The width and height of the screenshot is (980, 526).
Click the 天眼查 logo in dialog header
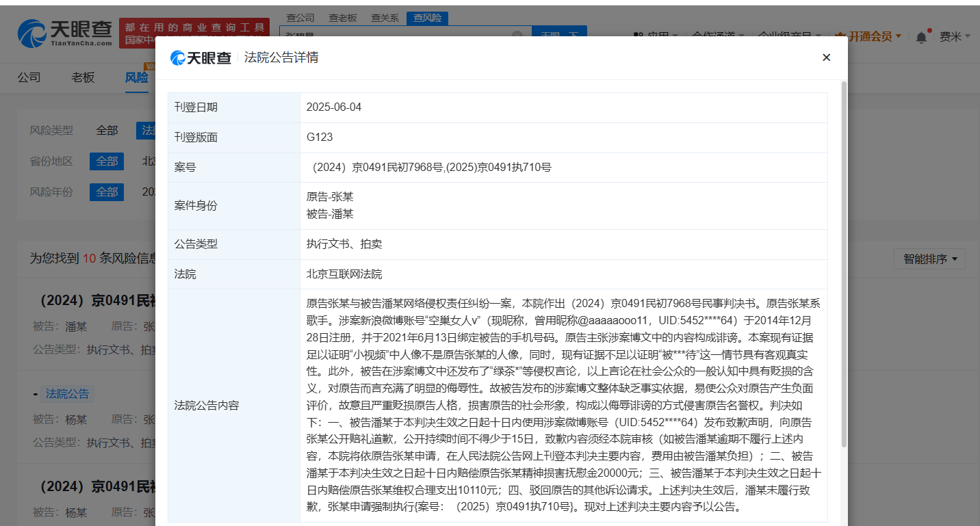200,58
